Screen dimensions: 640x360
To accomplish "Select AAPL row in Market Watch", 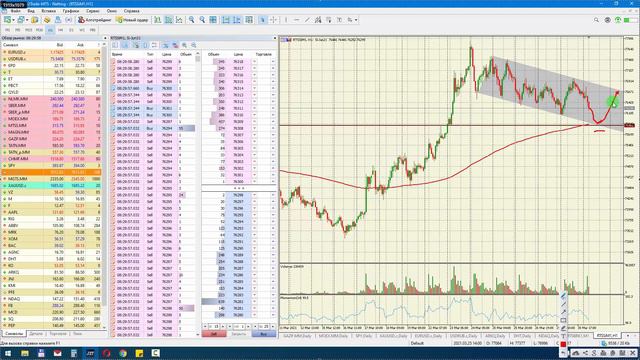I will (52, 212).
